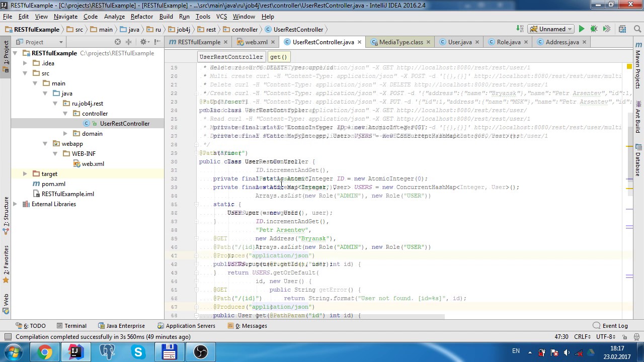644x362 pixels.
Task: Click the cursor position 47:30 indicator
Action: coord(561,337)
